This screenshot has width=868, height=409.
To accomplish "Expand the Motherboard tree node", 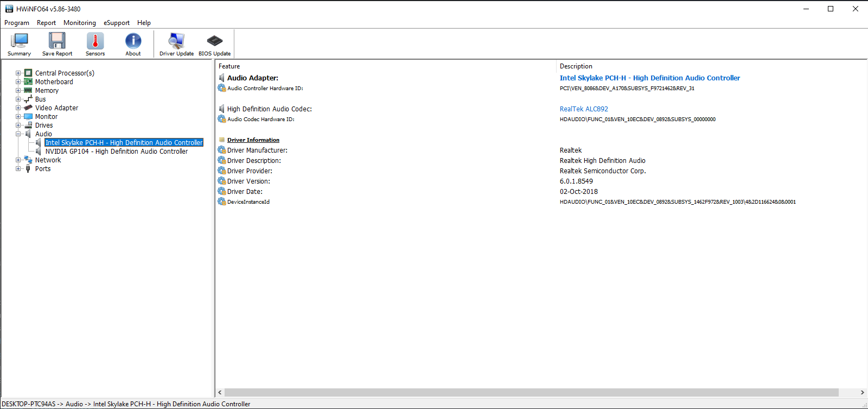I will [18, 82].
